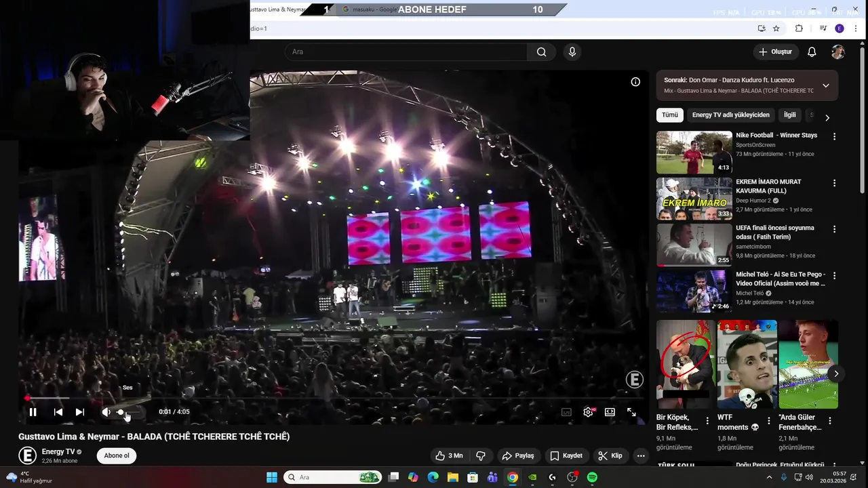Click the Oluştur create button

775,52
